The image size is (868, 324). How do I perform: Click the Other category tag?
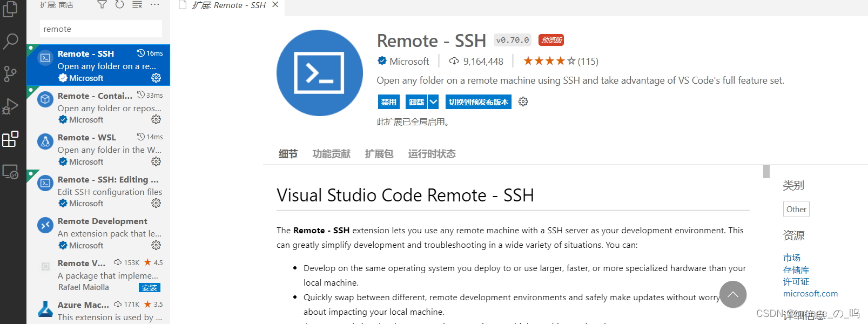[796, 209]
